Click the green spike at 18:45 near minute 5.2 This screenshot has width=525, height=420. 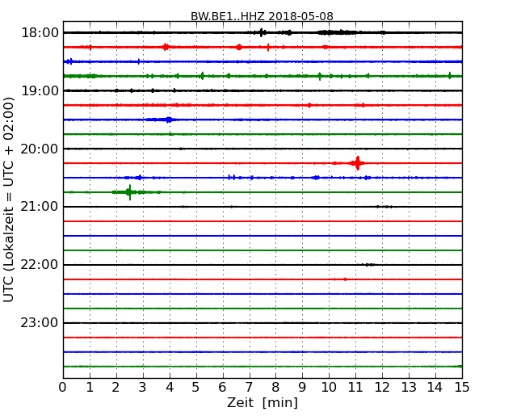[x=202, y=76]
